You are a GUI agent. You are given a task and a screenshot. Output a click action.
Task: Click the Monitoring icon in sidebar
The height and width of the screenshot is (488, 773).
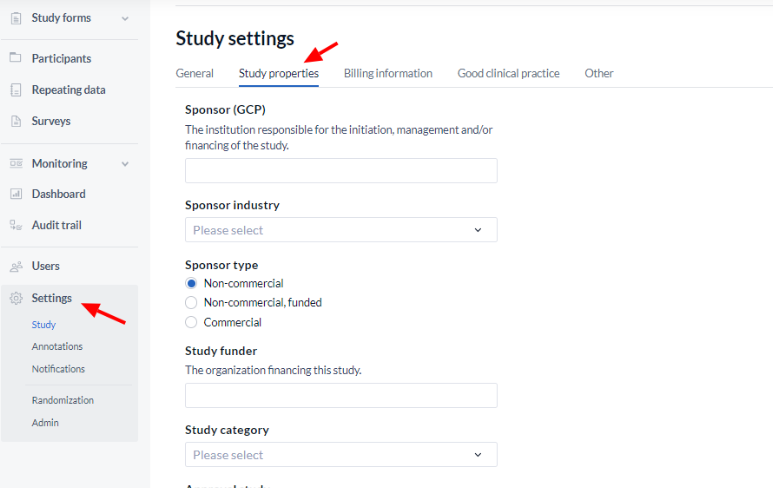pyautogui.click(x=16, y=163)
